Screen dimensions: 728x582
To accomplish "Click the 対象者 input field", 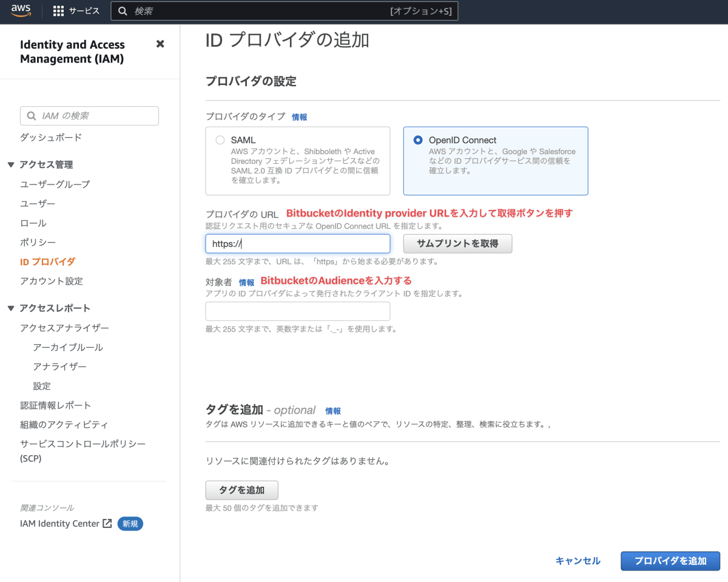I will pos(297,311).
